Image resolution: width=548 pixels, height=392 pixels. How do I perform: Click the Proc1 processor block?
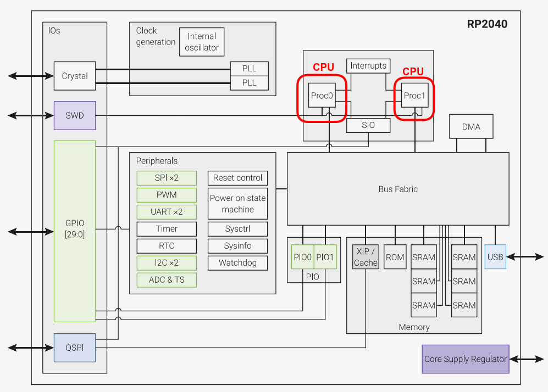pos(414,96)
